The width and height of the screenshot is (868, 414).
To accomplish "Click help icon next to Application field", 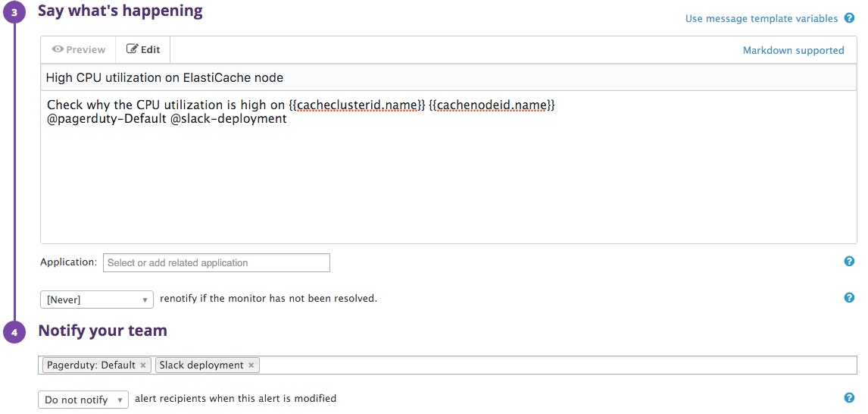I will click(x=849, y=262).
